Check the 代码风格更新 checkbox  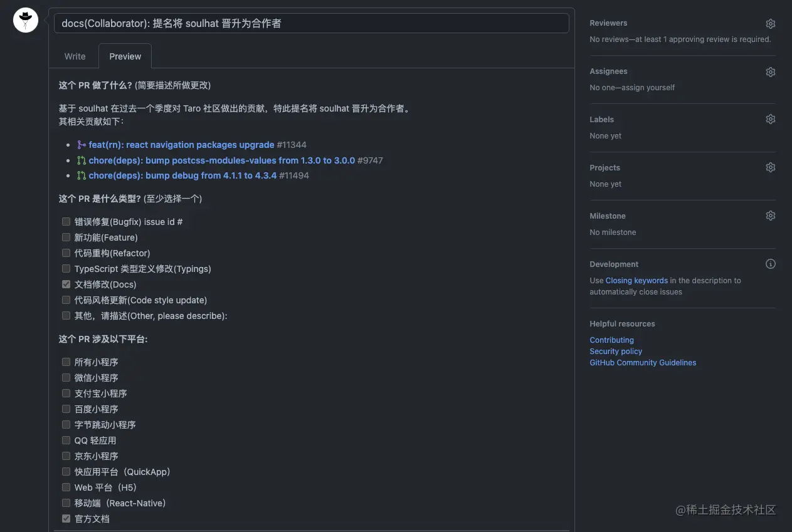[66, 300]
